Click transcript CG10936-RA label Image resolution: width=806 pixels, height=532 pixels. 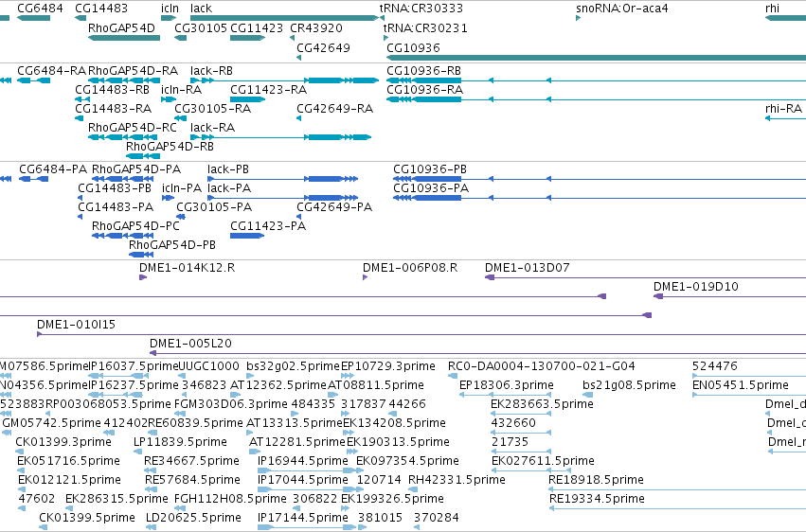425,89
